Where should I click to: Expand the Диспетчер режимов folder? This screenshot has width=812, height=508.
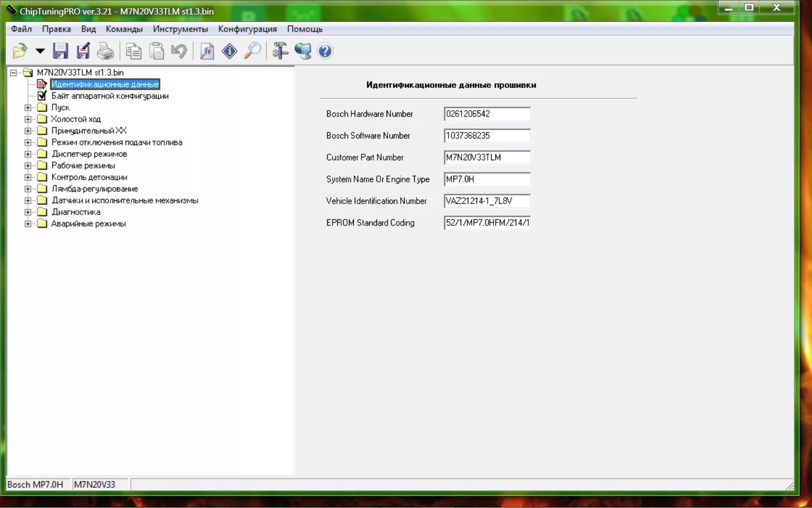pos(28,154)
